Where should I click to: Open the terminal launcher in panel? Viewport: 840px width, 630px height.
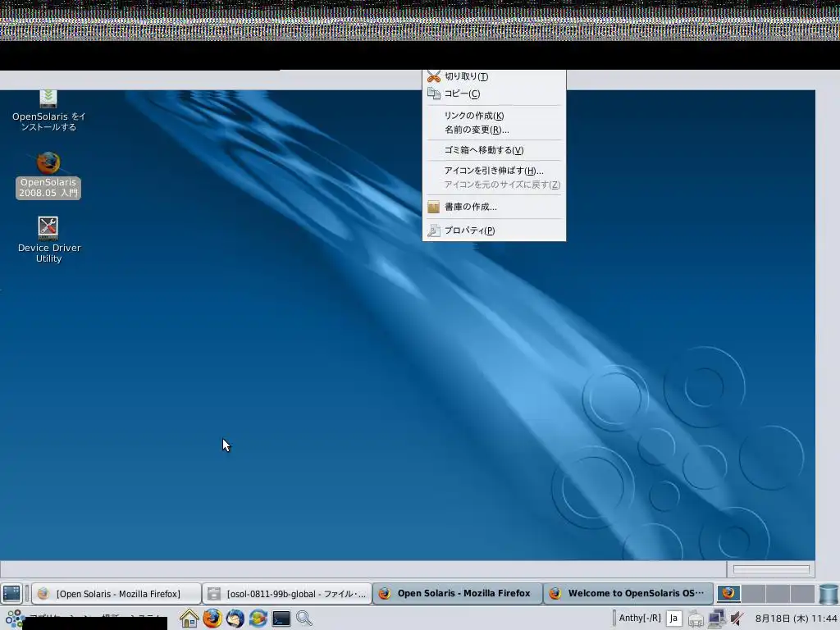tap(281, 619)
